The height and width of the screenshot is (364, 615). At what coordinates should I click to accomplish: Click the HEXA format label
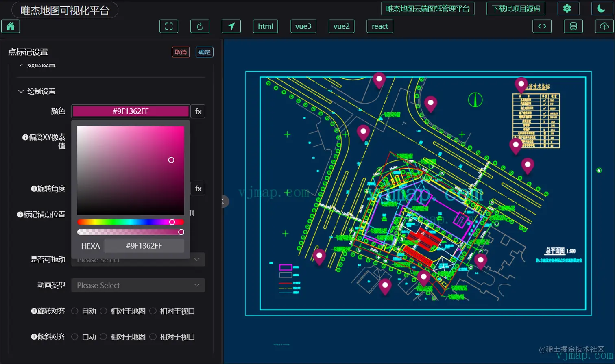90,246
